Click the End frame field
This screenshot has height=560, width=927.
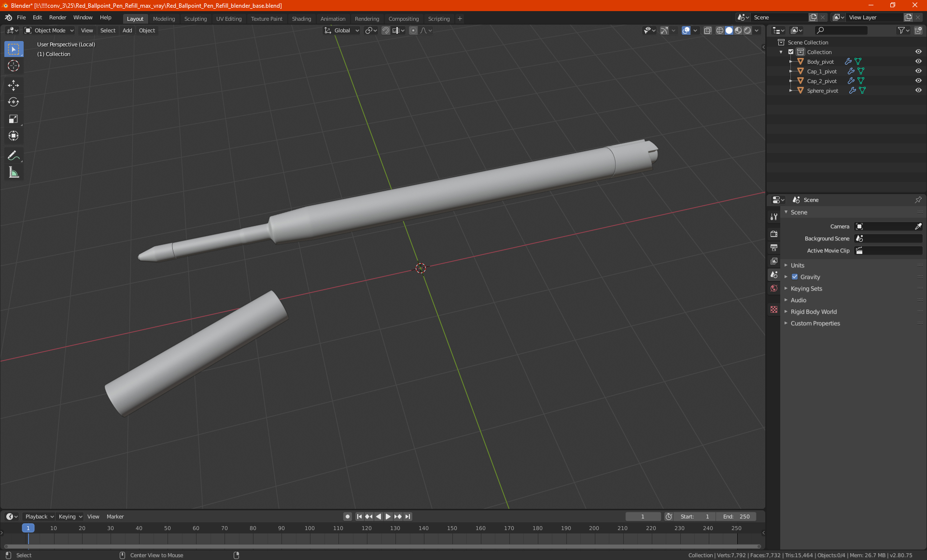[x=736, y=517]
